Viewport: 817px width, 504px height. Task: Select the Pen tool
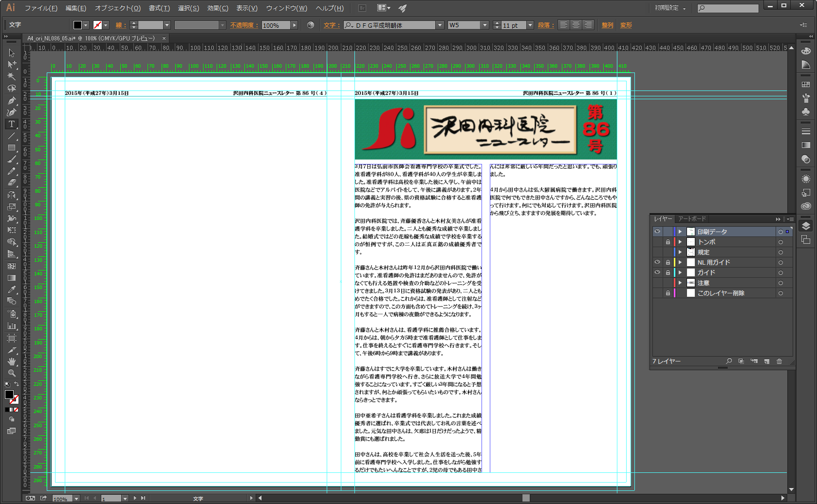12,100
